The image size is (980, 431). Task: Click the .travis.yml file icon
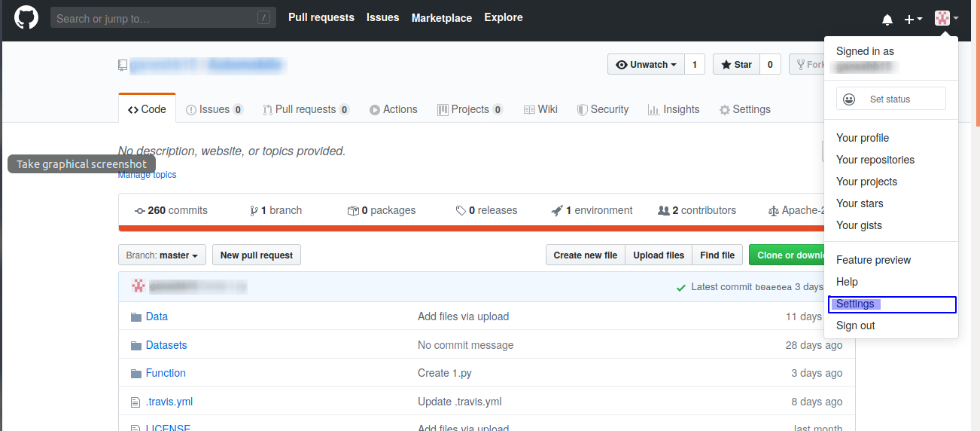coord(136,402)
